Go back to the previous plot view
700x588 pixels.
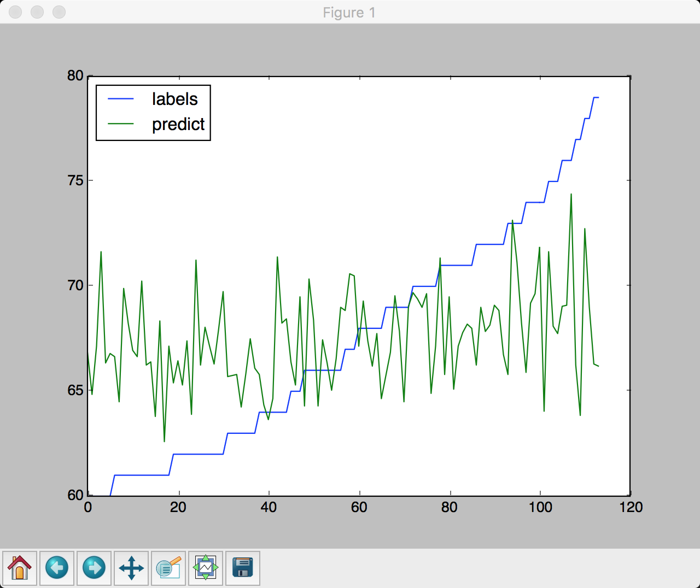[57, 568]
